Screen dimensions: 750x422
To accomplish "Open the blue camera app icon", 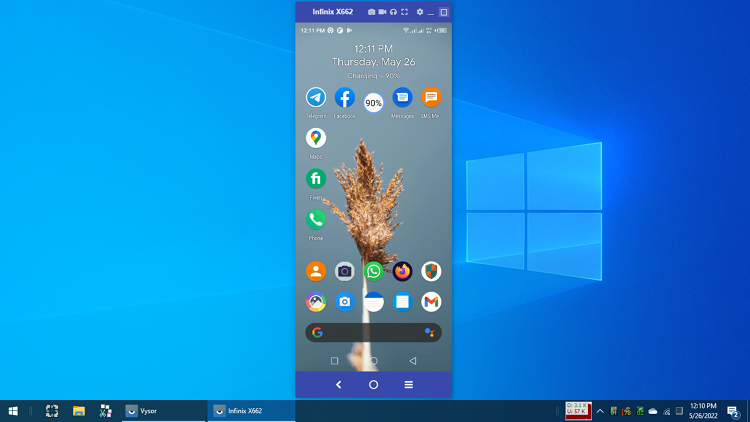I will pos(344,302).
